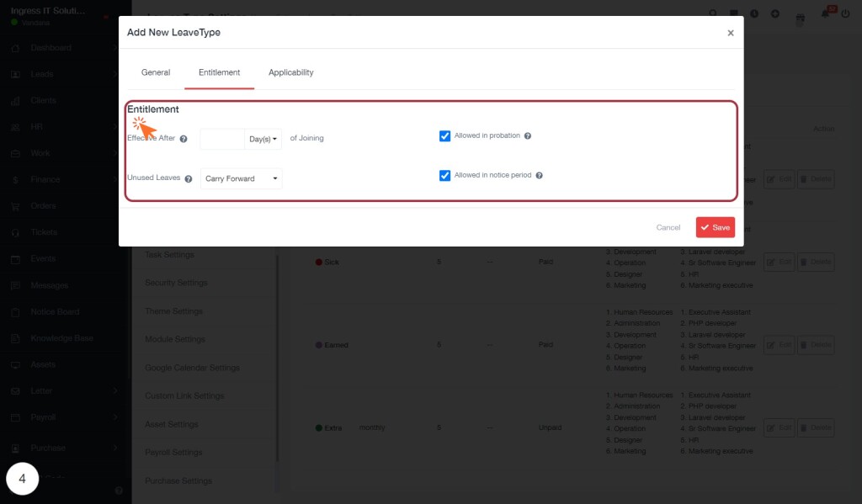Click the Purchase sidebar icon

[x=15, y=448]
